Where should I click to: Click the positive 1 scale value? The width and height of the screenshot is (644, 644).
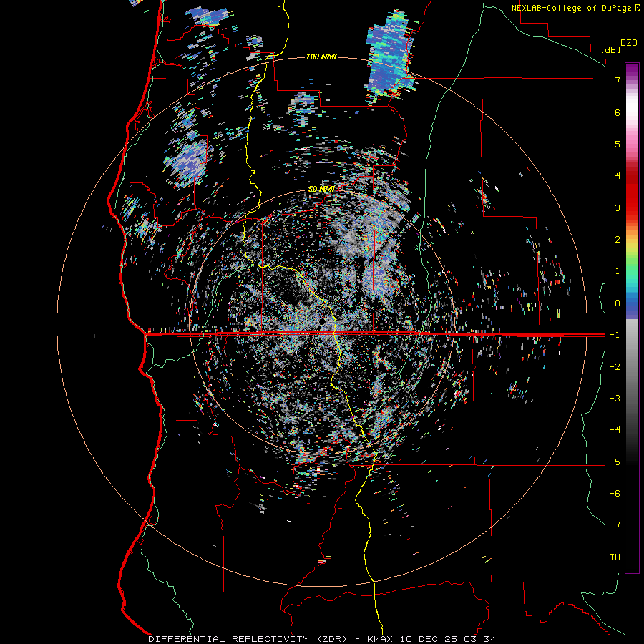tap(618, 271)
